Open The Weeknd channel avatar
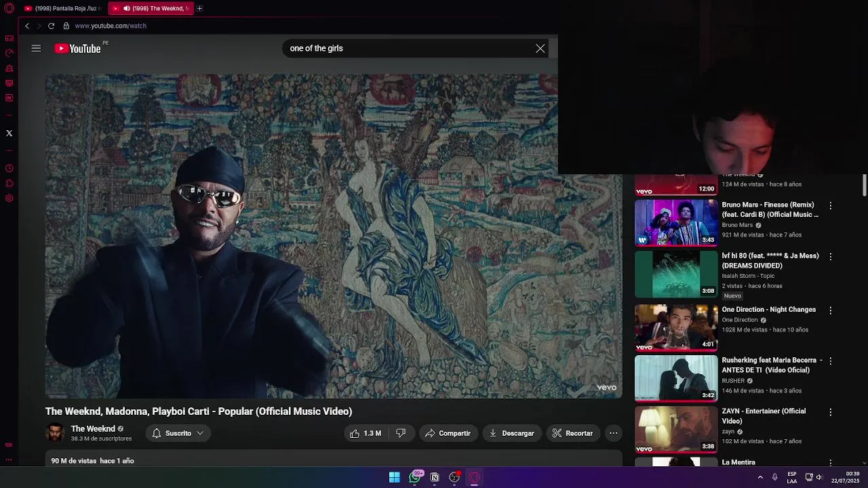 pyautogui.click(x=55, y=432)
